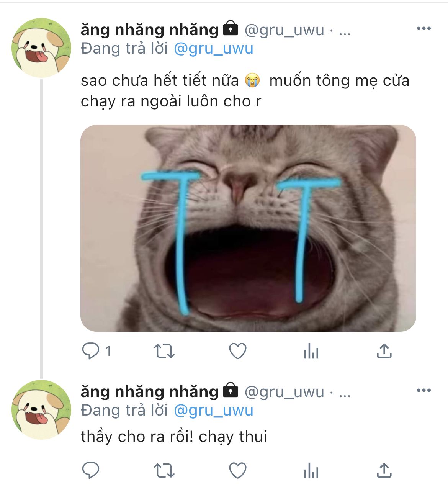Like the 'thầy cho ra rồi' tweet
Viewport: 448px width, 486px height.
pyautogui.click(x=237, y=471)
